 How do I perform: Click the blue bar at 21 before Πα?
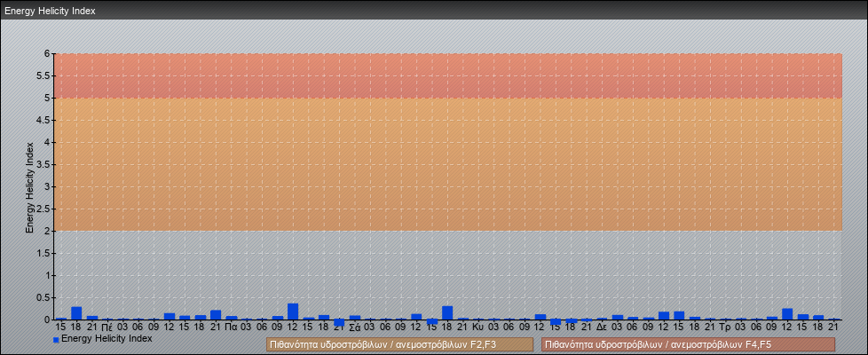pyautogui.click(x=216, y=314)
